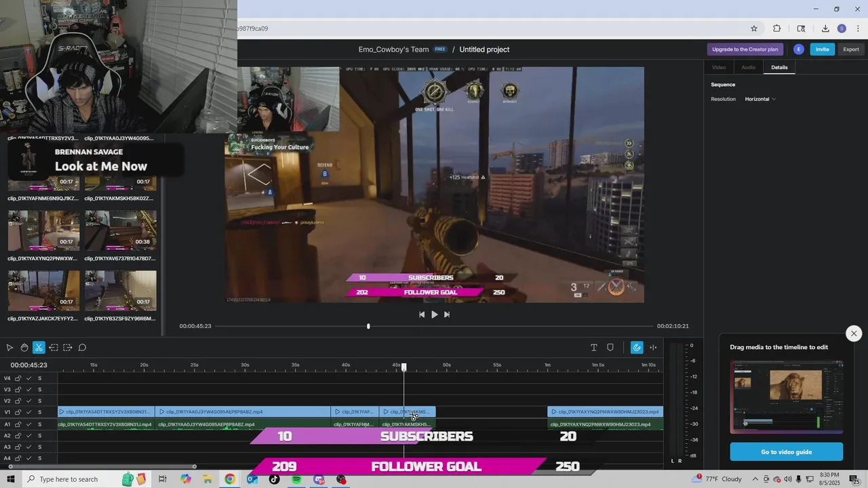This screenshot has height=488, width=868.
Task: Click the preview progress bar playhead
Action: tap(368, 326)
